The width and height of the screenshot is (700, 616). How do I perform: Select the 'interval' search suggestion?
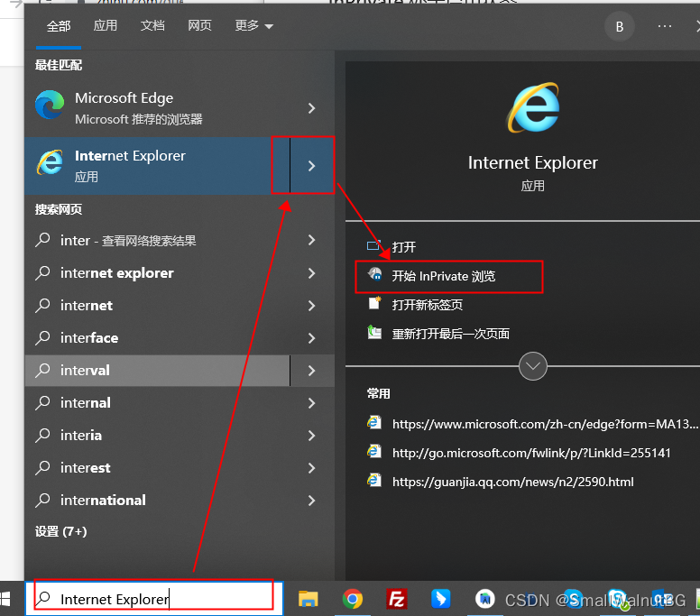coord(156,371)
